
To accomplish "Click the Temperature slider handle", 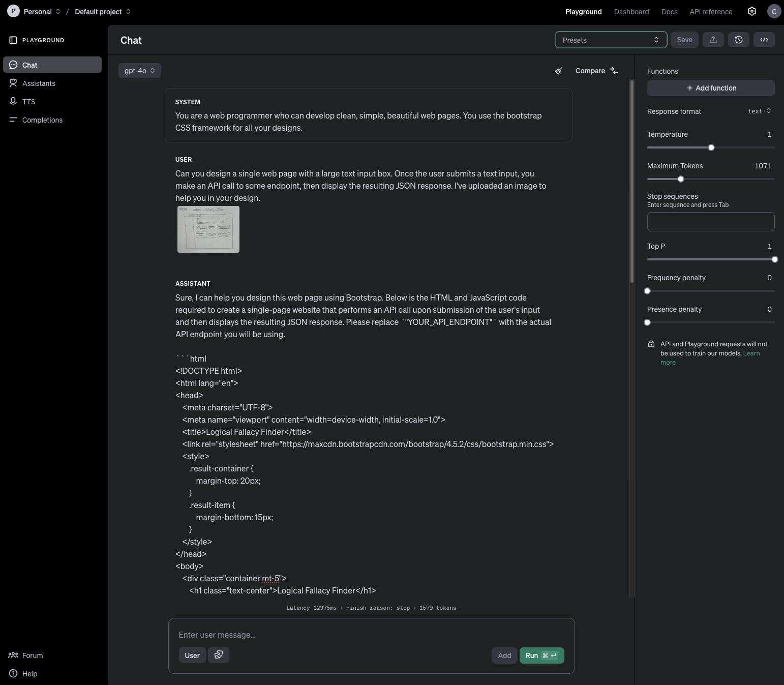I will pyautogui.click(x=711, y=147).
